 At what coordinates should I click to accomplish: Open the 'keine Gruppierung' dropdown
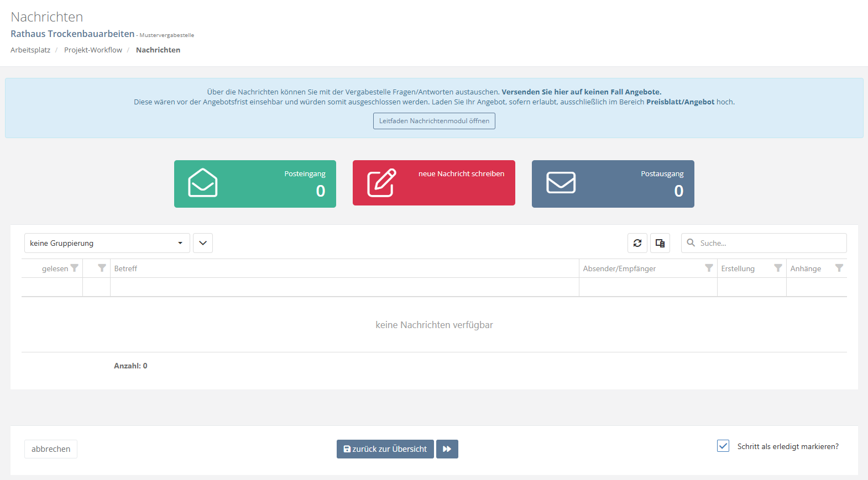107,243
